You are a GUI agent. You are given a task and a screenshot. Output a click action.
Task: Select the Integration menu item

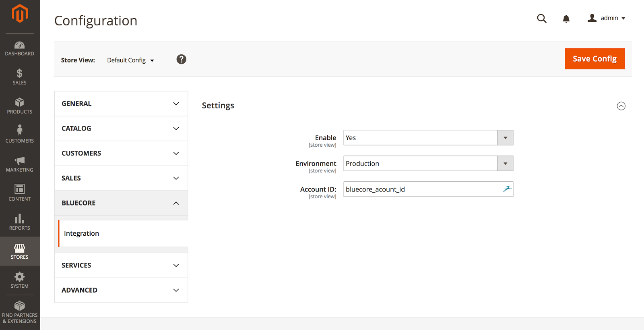pyautogui.click(x=82, y=233)
